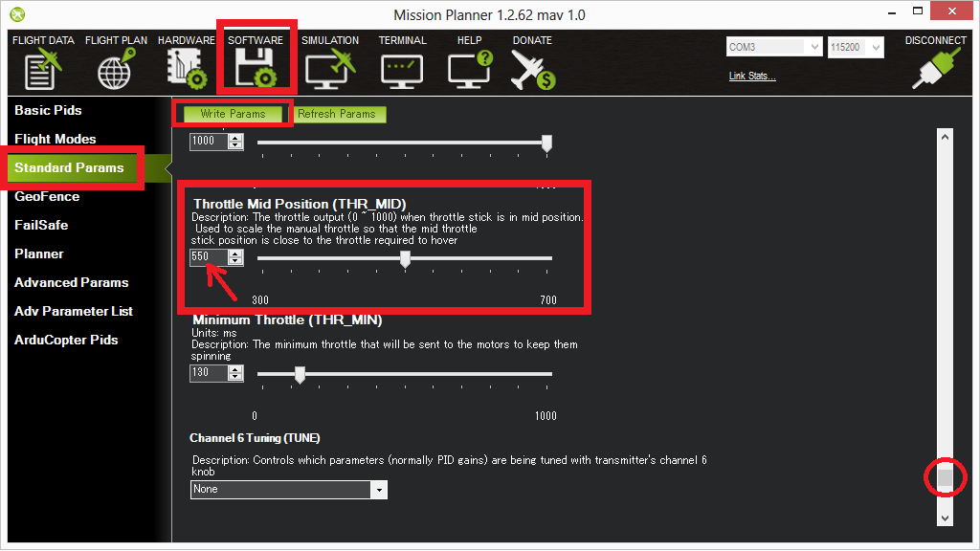Viewport: 980px width, 551px height.
Task: Open the Help monitor icon
Action: 469,69
